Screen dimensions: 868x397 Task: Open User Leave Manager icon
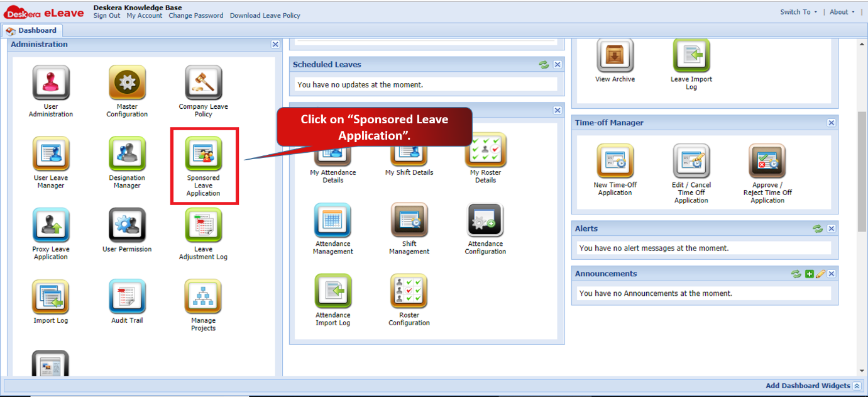pyautogui.click(x=51, y=154)
